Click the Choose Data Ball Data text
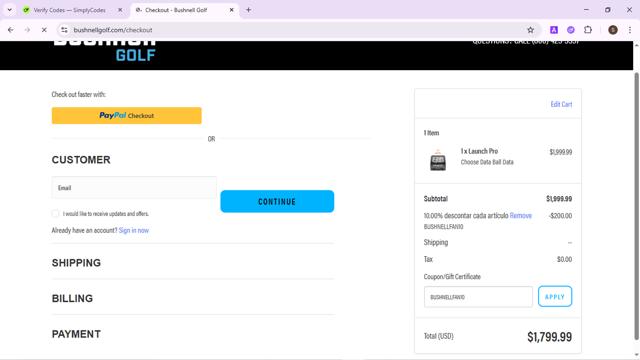 point(487,162)
